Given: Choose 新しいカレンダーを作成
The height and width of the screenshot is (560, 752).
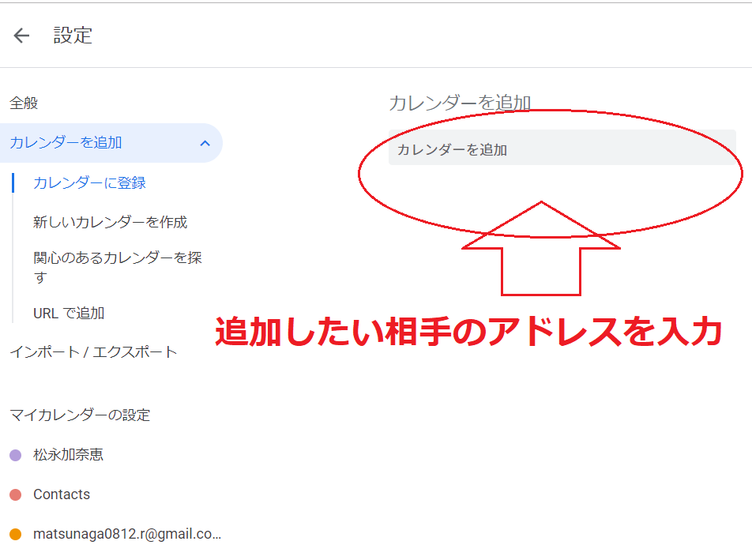Looking at the screenshot, I should coord(110,222).
